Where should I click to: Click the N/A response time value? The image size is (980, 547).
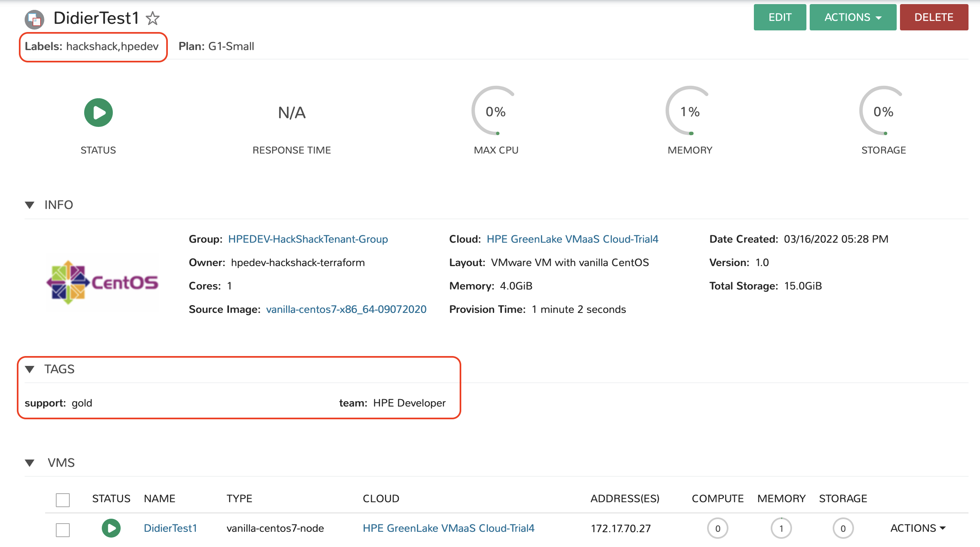[292, 113]
